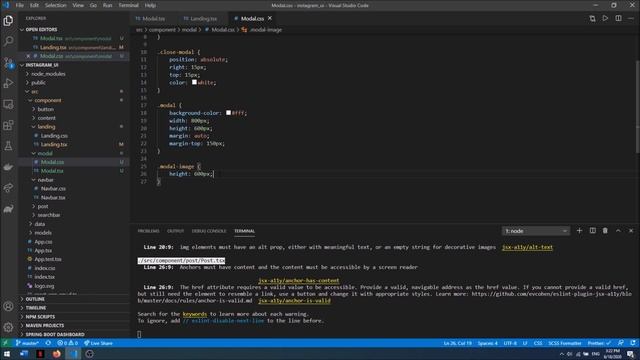Screen dimensions: 640x360
Task: Click Live Share in the status bar
Action: tap(98, 343)
